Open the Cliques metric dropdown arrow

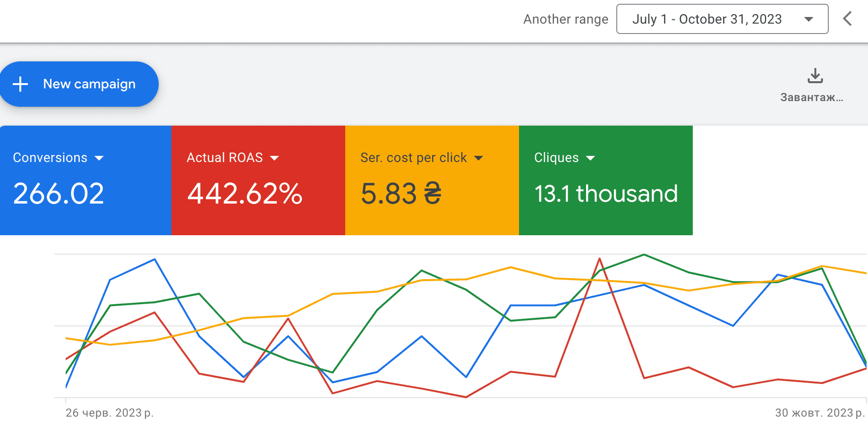(x=590, y=158)
